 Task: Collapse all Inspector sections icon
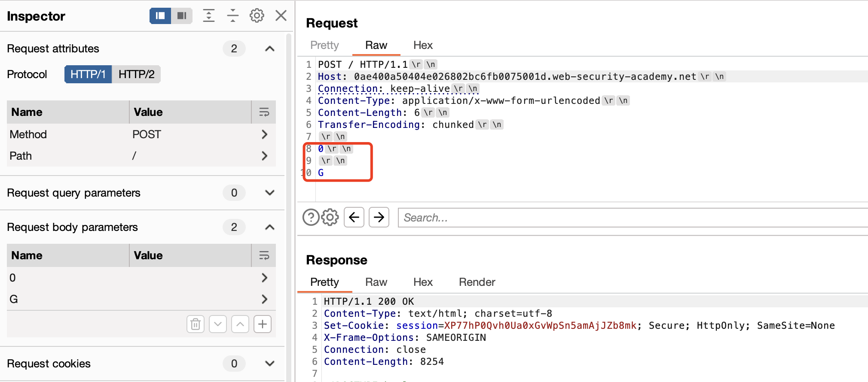232,16
